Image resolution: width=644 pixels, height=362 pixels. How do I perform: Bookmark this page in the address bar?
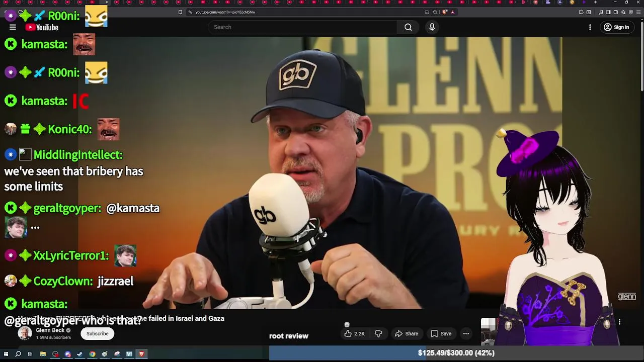[x=180, y=12]
